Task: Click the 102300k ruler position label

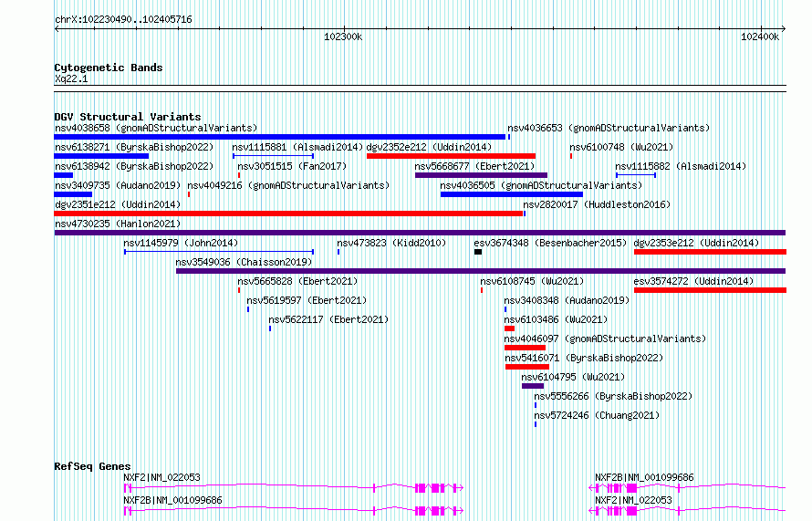Action: [343, 36]
